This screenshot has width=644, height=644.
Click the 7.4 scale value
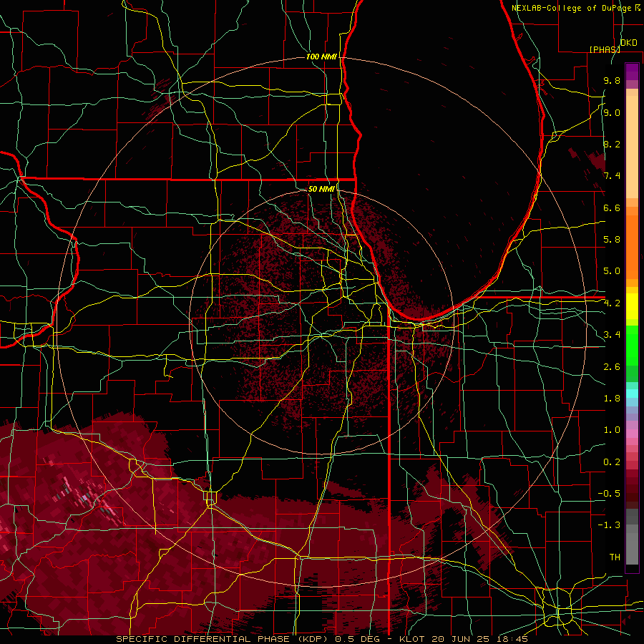pos(612,176)
